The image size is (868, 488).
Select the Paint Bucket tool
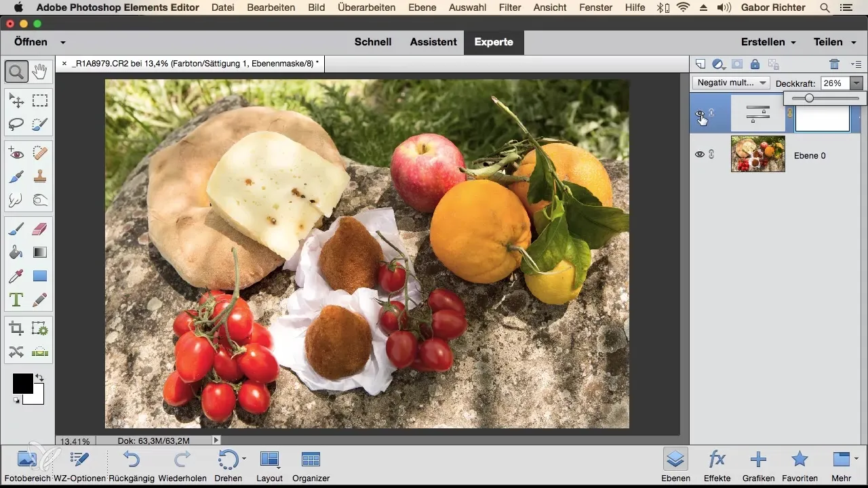16,252
